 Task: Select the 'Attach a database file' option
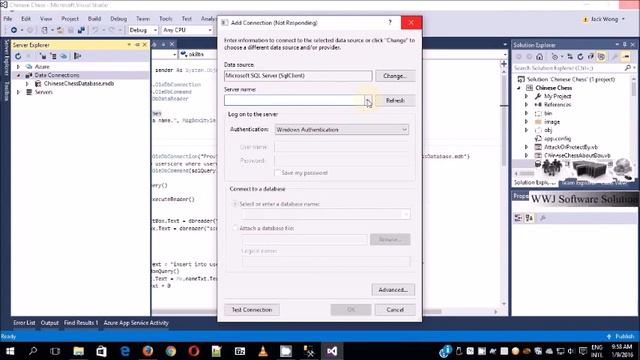tap(235, 228)
